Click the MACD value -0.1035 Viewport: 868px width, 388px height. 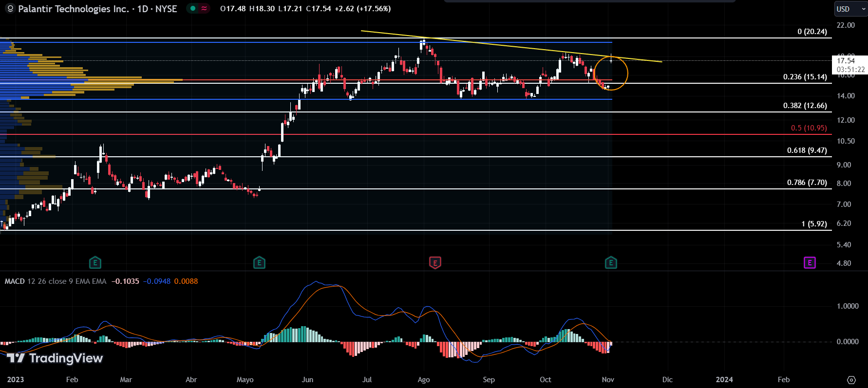pyautogui.click(x=125, y=281)
